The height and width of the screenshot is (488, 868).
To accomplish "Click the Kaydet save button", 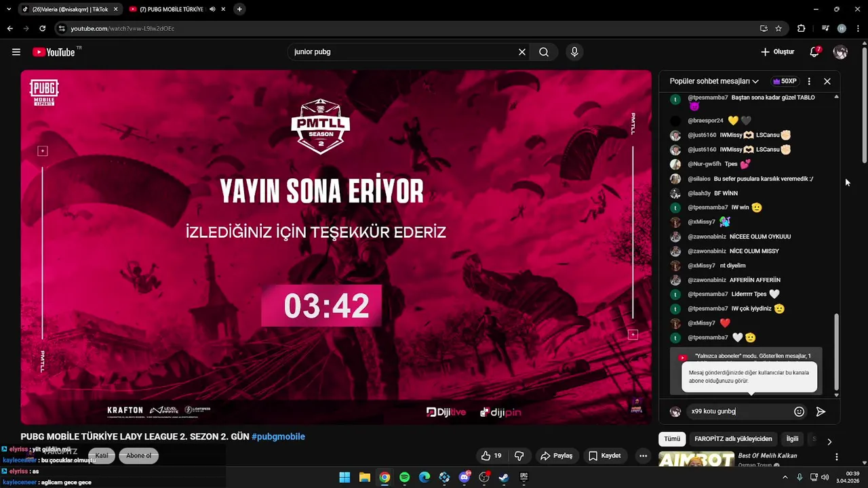I will point(605,455).
